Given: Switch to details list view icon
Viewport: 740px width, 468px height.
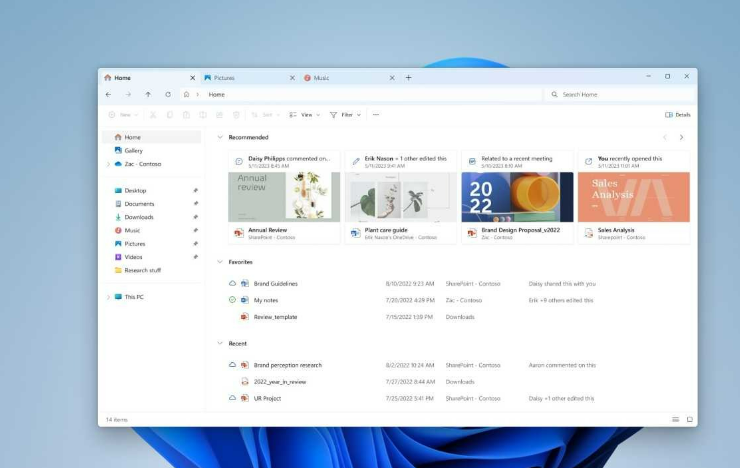Looking at the screenshot, I should [x=676, y=419].
